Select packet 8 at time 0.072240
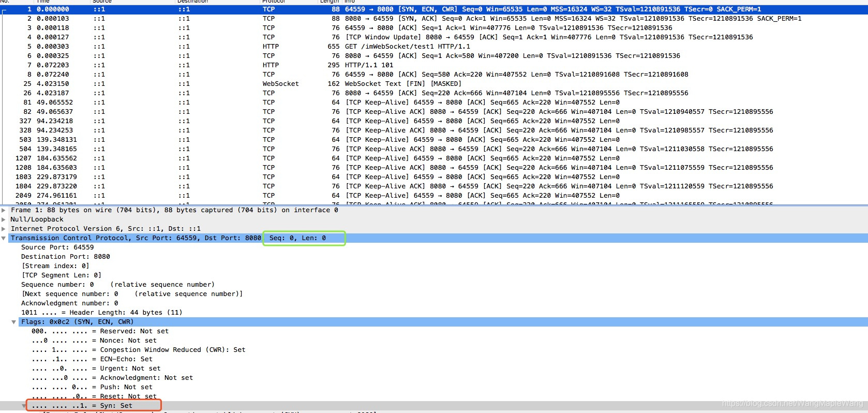Image resolution: width=868 pixels, height=413 pixels. [434, 75]
